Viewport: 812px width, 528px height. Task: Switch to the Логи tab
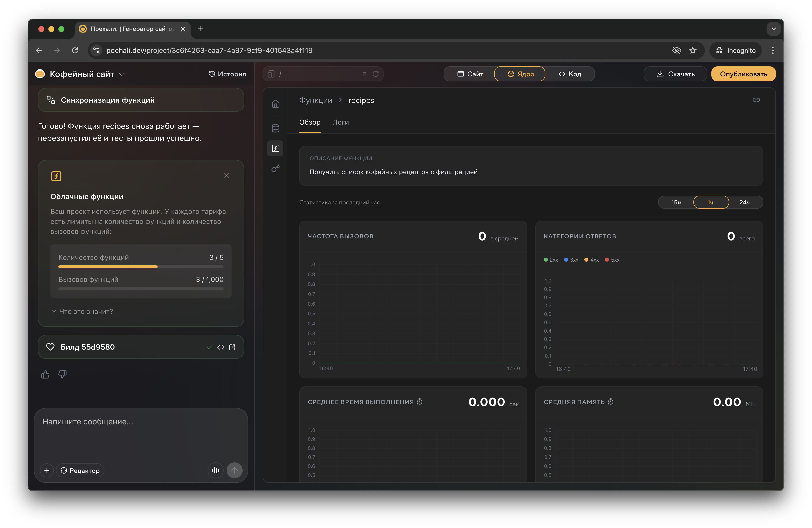click(x=340, y=122)
